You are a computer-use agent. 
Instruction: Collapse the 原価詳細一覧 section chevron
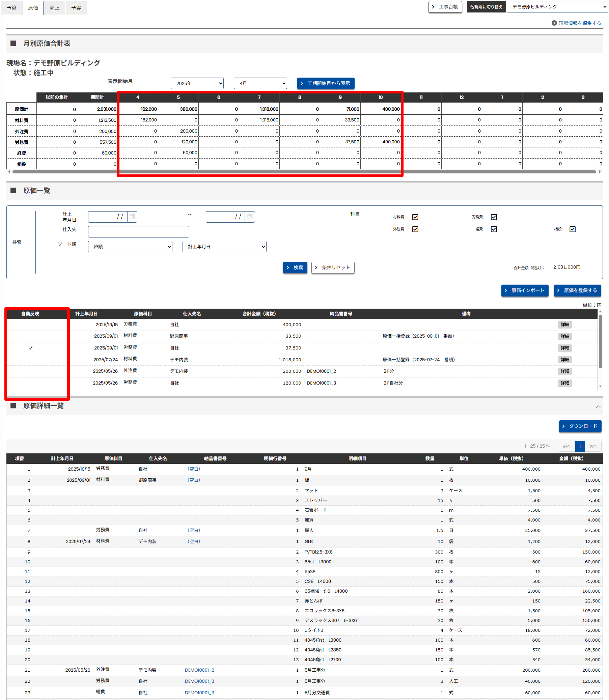[598, 407]
